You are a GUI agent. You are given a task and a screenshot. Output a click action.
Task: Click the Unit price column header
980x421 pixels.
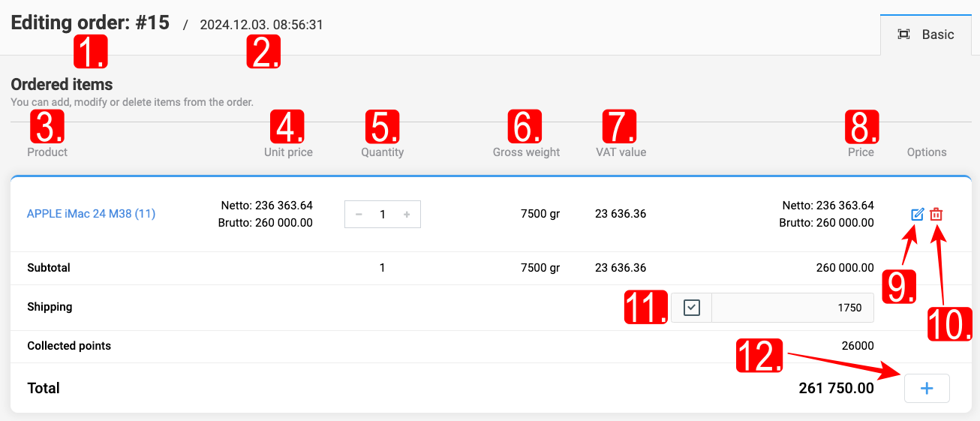pyautogui.click(x=288, y=152)
